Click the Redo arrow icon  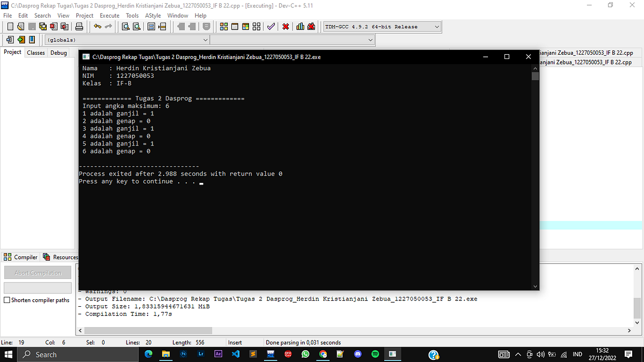coord(108,26)
